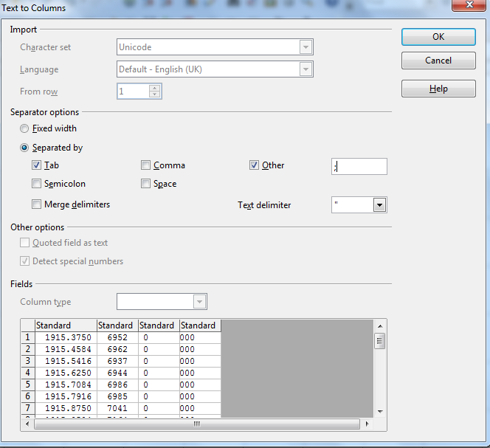Click the first Standard column header
The image size is (490, 448).
point(66,325)
